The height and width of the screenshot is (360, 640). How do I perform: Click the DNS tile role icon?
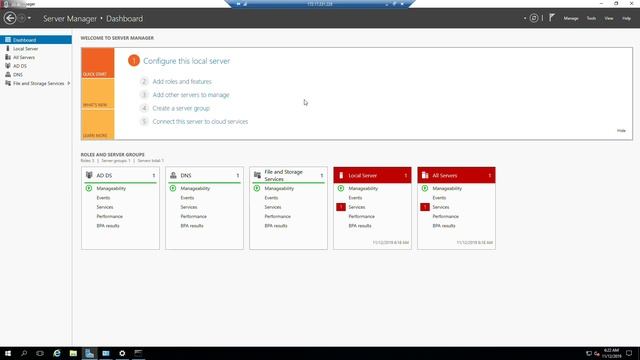[173, 175]
